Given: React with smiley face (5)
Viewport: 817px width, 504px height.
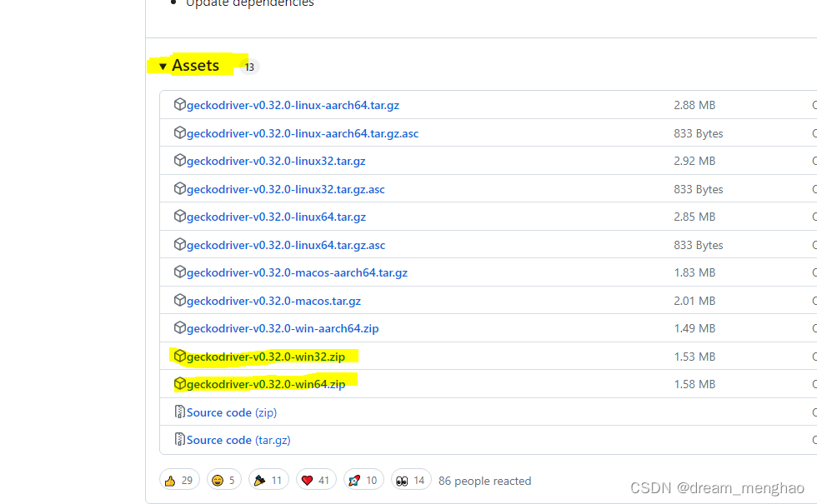Looking at the screenshot, I should 224,480.
